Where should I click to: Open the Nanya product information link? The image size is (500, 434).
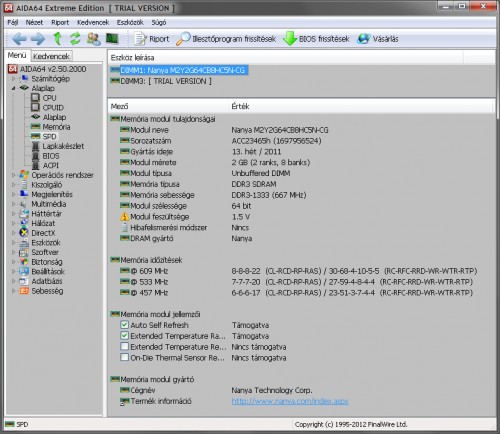tap(290, 401)
